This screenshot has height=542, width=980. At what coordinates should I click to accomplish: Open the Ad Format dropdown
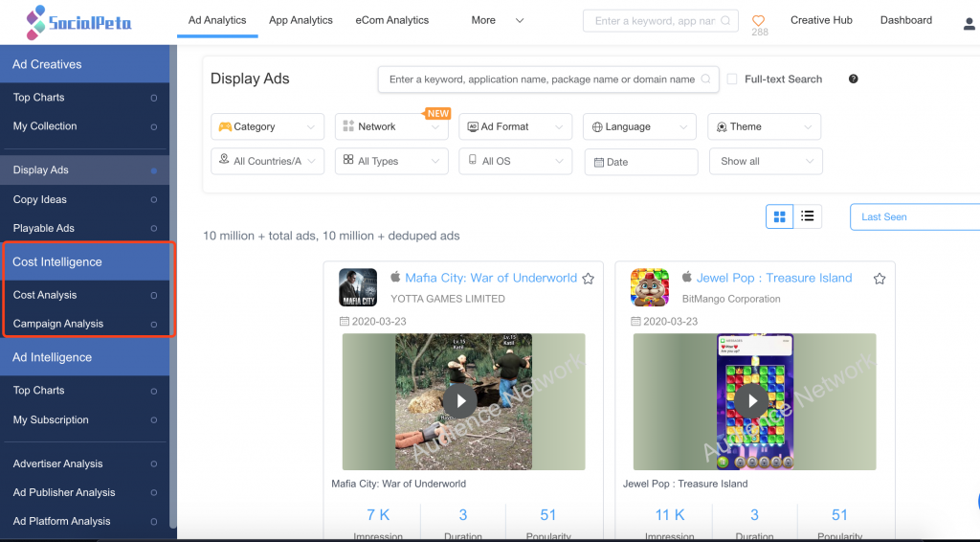516,127
